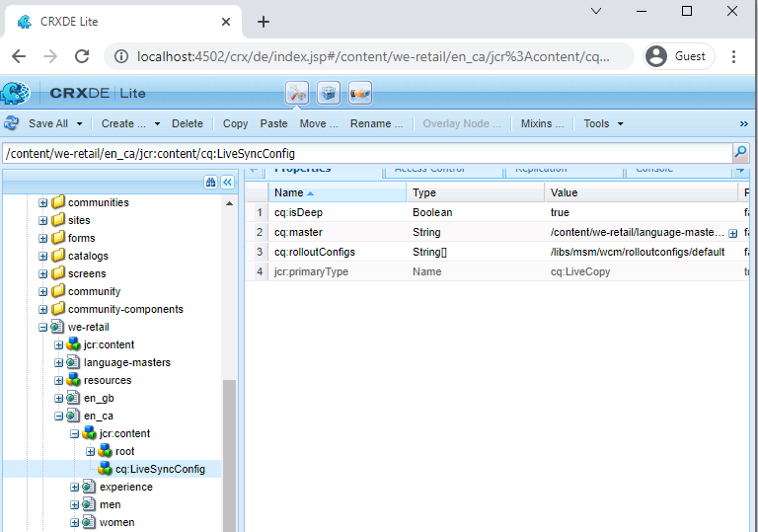Collapse the navigation tree panel
The width and height of the screenshot is (758, 532).
coord(227,183)
